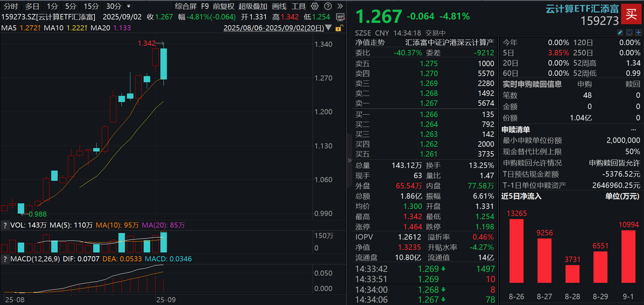
Task: Open chart settings gear icon
Action: point(315,6)
